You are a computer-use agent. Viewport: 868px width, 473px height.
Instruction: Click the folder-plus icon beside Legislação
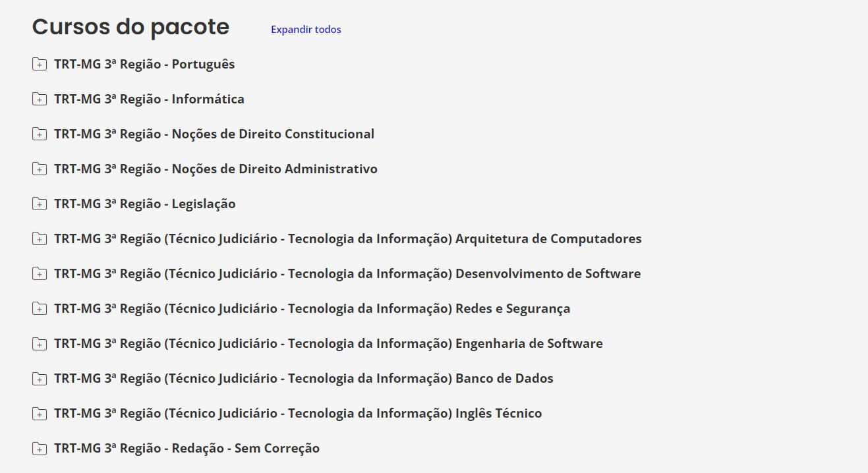tap(40, 204)
